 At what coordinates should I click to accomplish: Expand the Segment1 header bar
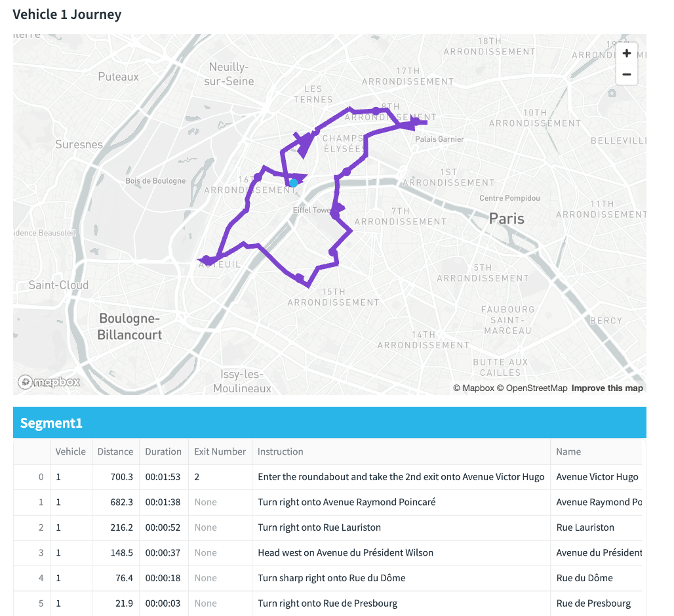329,422
